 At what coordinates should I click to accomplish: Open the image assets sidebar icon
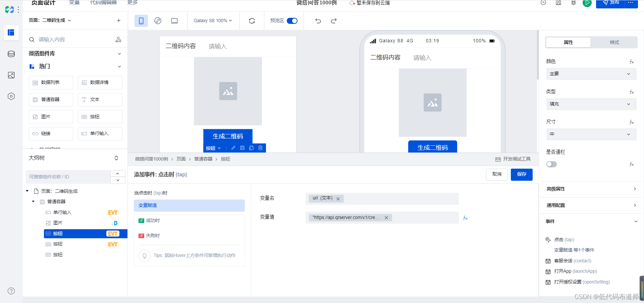click(x=11, y=75)
